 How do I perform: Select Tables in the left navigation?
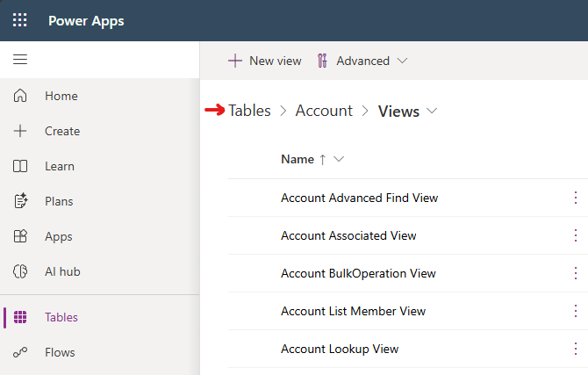[x=61, y=317]
